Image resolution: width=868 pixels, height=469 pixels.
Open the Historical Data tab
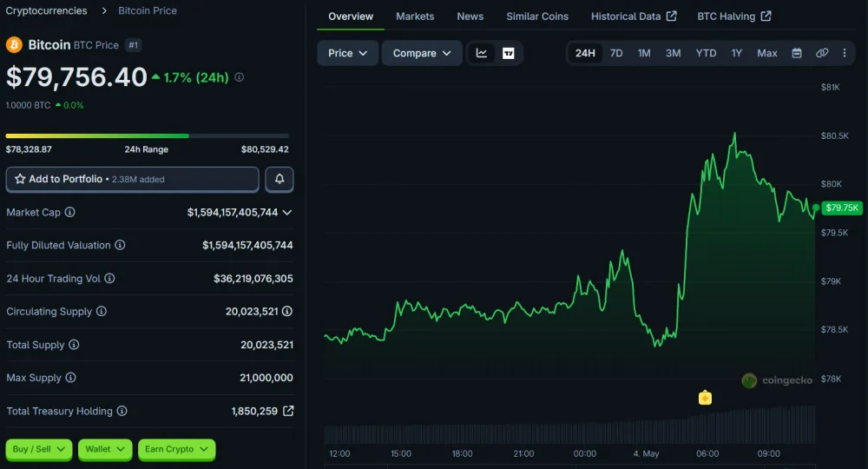[x=634, y=16]
